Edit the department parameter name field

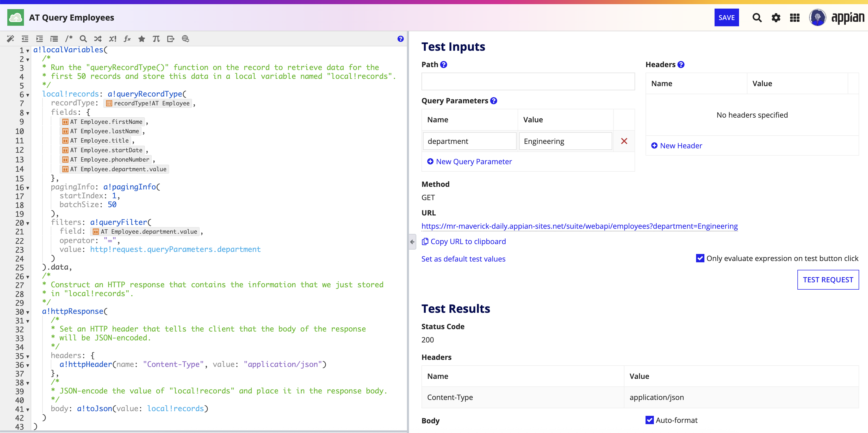click(x=470, y=141)
